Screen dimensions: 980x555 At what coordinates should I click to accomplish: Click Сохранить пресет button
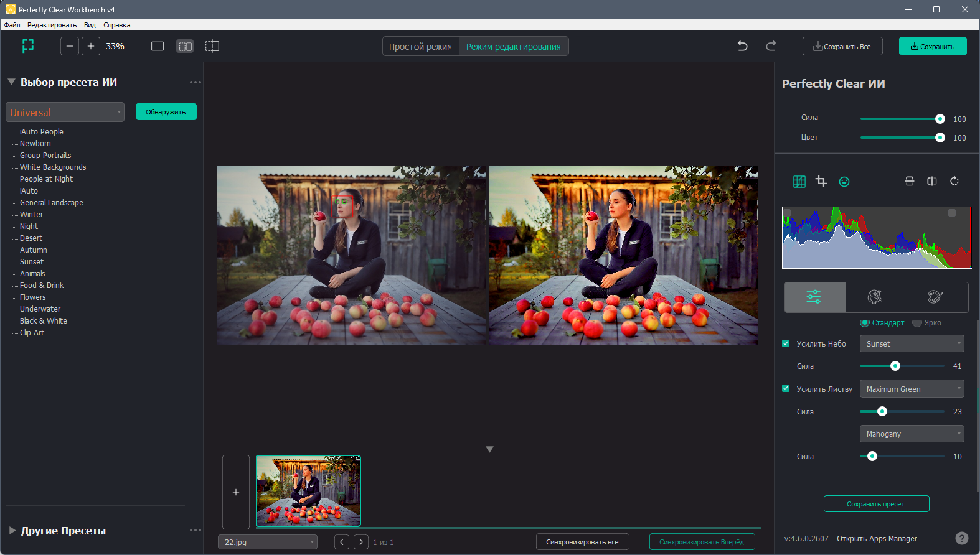point(876,504)
